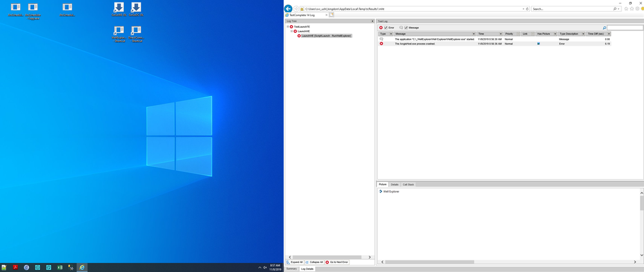The image size is (644, 272).
Task: Switch to the Call Stack tab
Action: (409, 184)
